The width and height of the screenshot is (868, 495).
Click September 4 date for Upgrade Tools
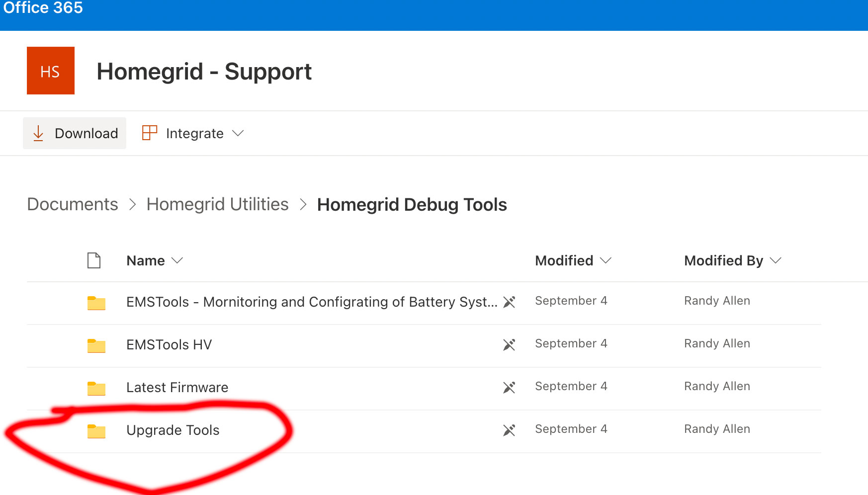571,429
